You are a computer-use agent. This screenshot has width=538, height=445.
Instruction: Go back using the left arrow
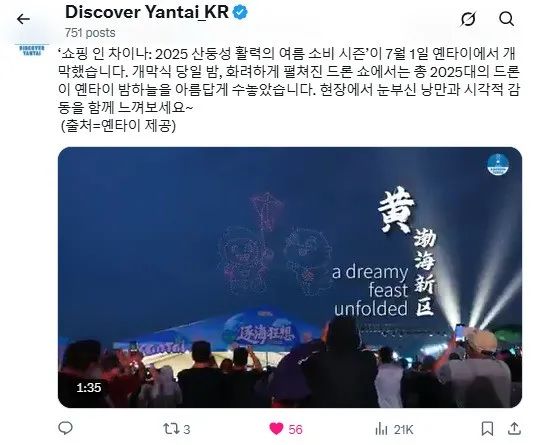pyautogui.click(x=23, y=19)
